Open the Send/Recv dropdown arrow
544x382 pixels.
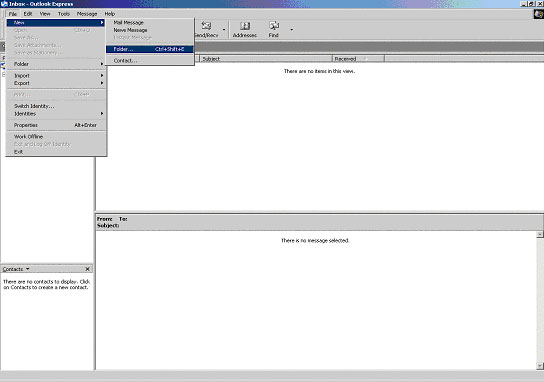(224, 29)
